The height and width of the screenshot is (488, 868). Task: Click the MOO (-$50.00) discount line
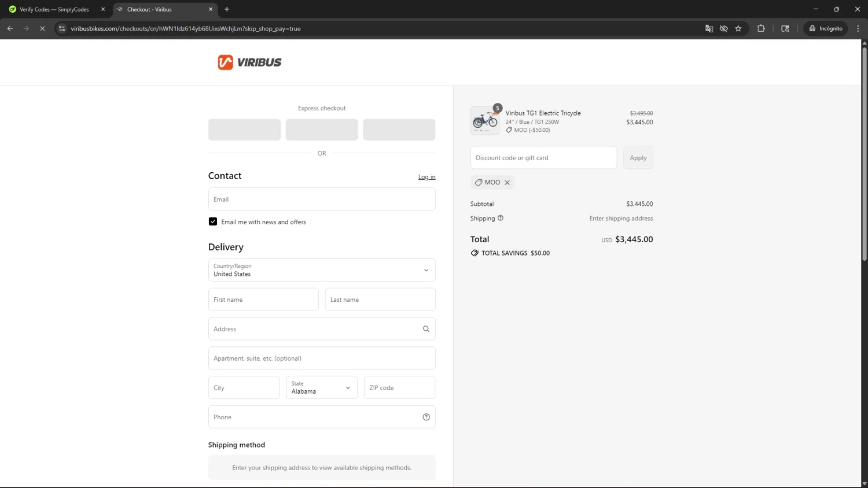tap(528, 130)
